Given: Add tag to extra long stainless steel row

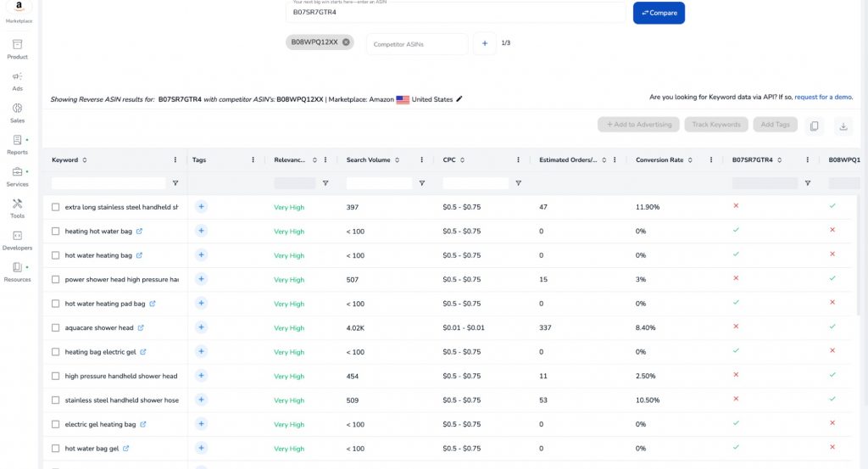Looking at the screenshot, I should 201,207.
